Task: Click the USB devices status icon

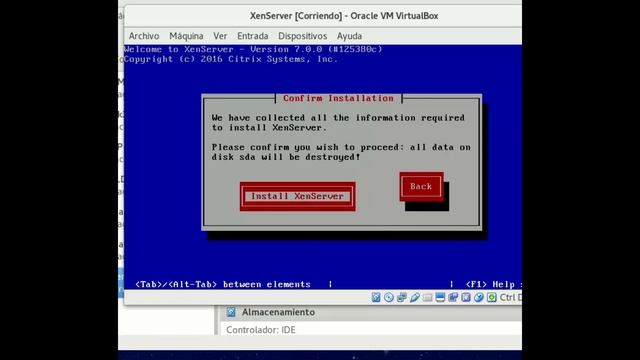Action: point(415,298)
